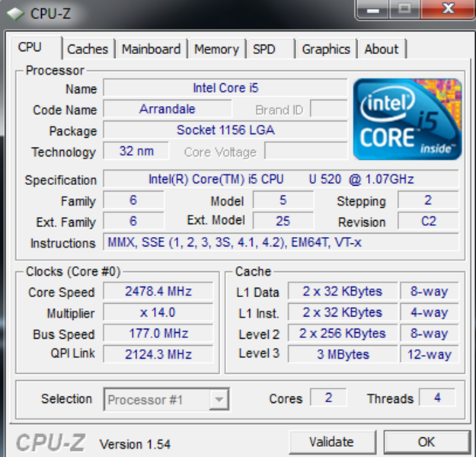Click the L1 Inst. '2 x 32 KBytes' value
Screen dimensions: 476x457
(x=343, y=312)
